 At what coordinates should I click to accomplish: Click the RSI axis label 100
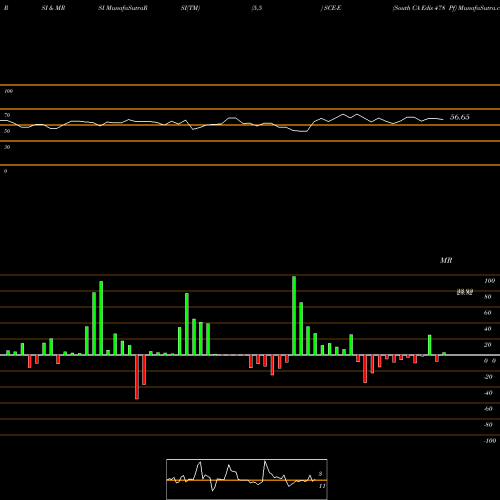coord(9,91)
